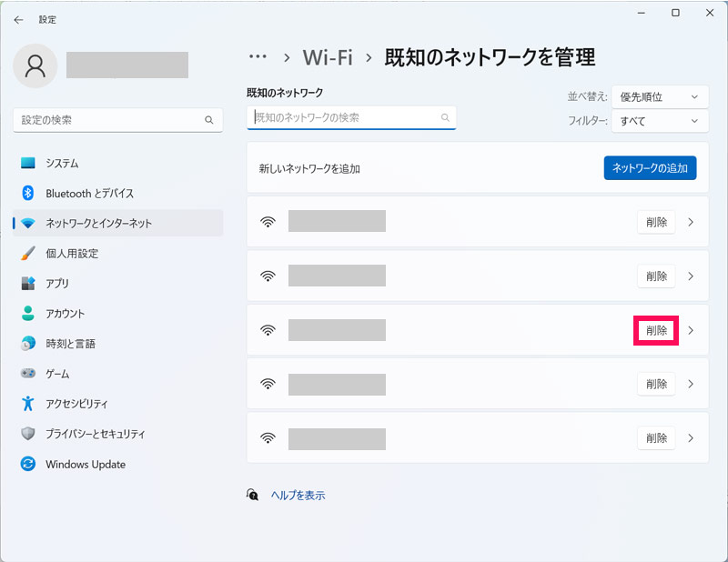
Task: Open システム from the sidebar icon
Action: tap(28, 163)
